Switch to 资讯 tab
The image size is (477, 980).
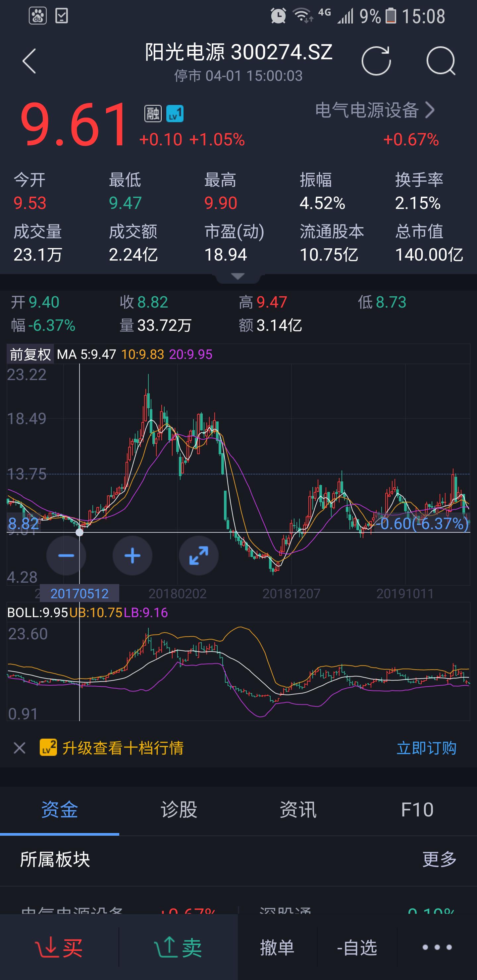(298, 809)
